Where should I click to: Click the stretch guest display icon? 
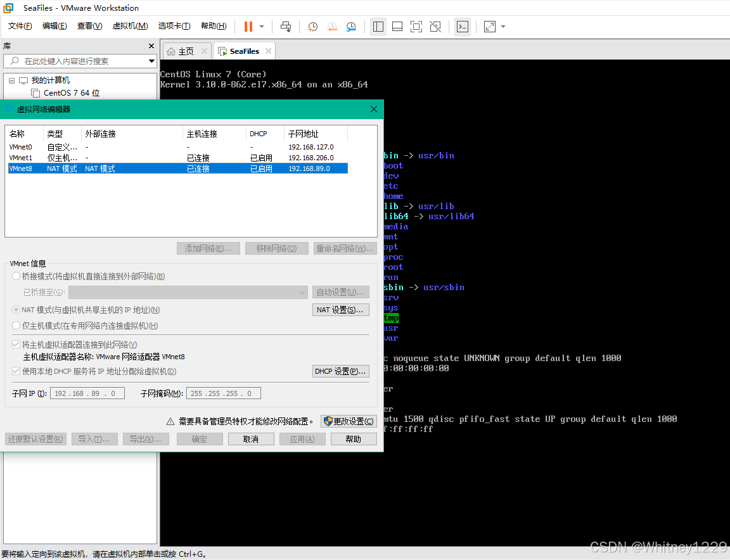coord(490,27)
